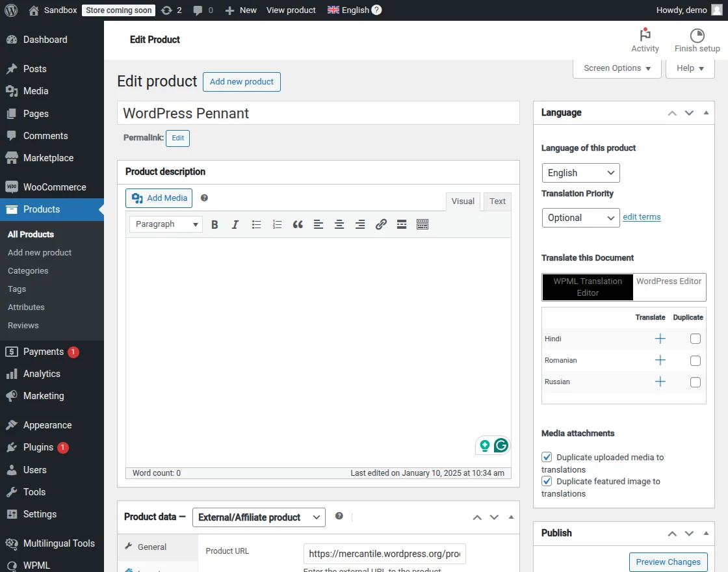This screenshot has width=728, height=572.
Task: Open the comments bubble in admin bar
Action: click(203, 10)
